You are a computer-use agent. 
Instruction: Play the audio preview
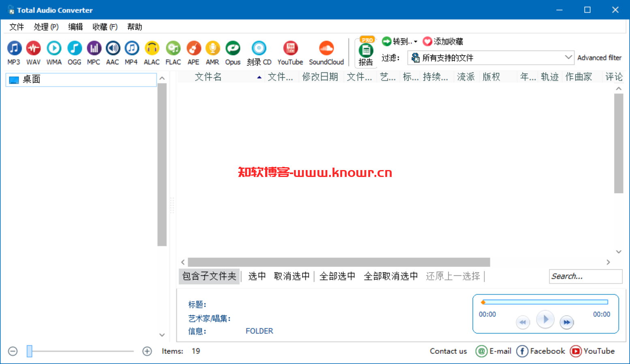pos(545,319)
